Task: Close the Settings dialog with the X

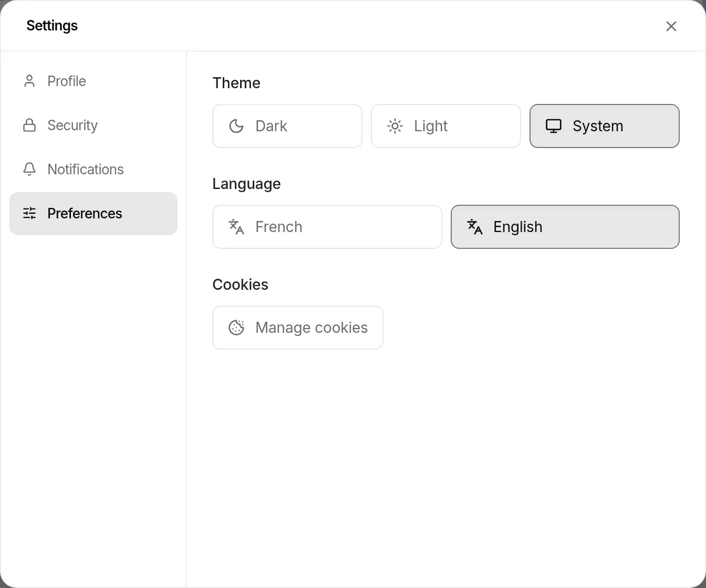Action: click(671, 26)
